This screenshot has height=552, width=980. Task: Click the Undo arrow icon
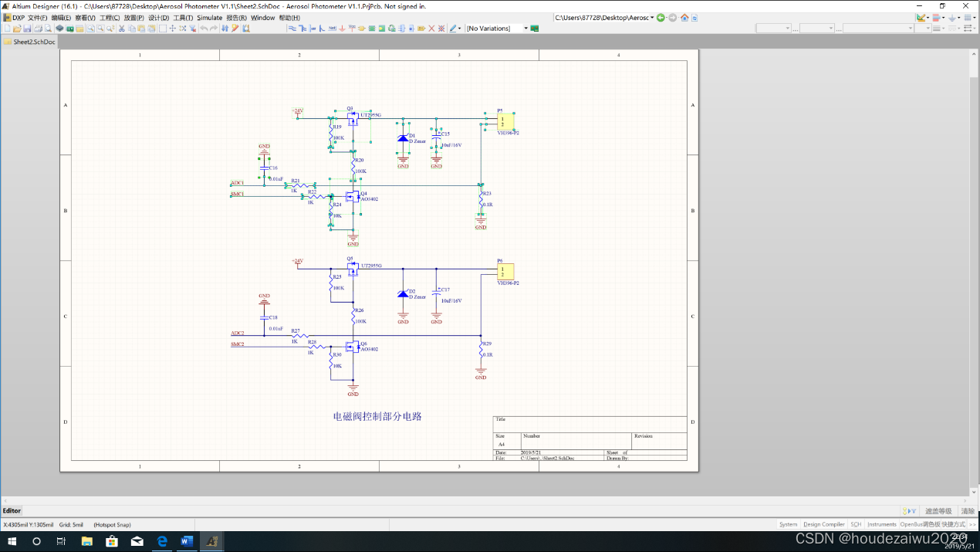click(x=204, y=29)
